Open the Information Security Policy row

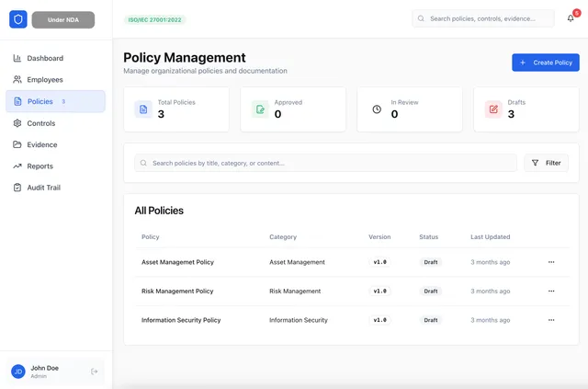352,320
